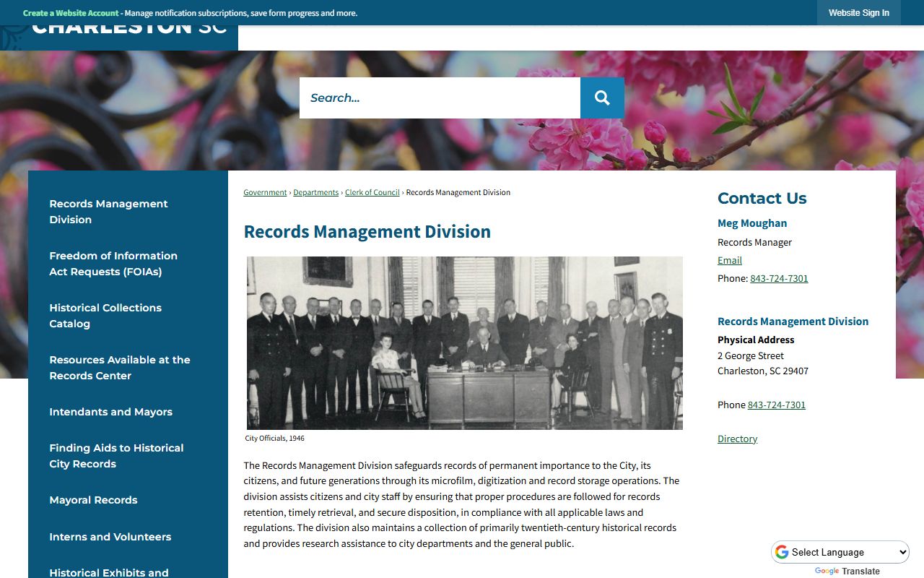Click the Charleston, SC 29407 address line
The image size is (924, 578).
(x=763, y=371)
